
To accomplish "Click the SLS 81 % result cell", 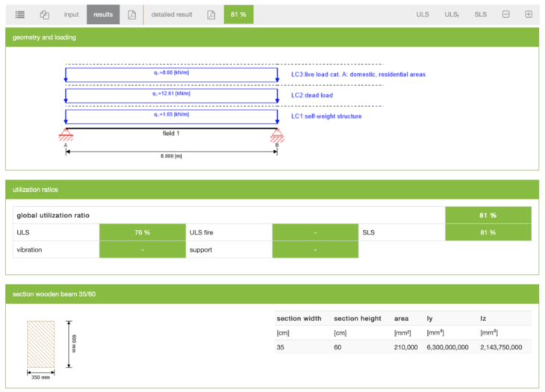I will [488, 232].
